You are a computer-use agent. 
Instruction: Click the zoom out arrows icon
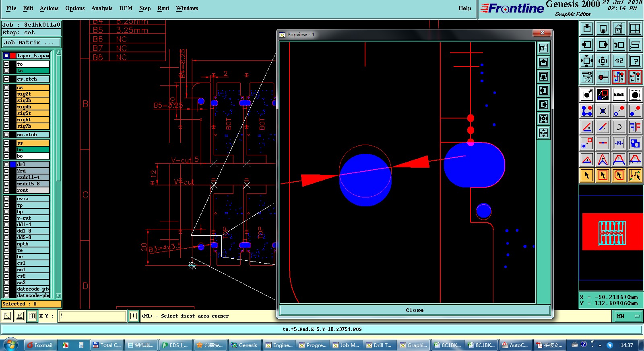587,61
